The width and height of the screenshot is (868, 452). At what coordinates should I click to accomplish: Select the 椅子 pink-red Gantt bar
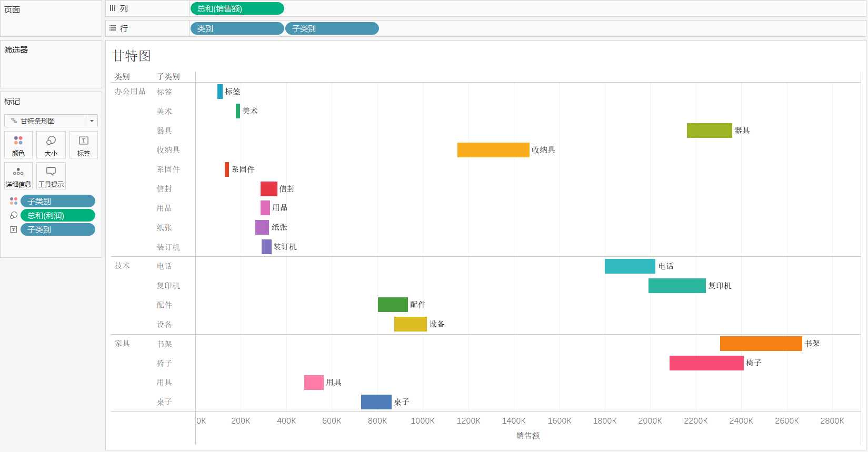click(x=706, y=363)
